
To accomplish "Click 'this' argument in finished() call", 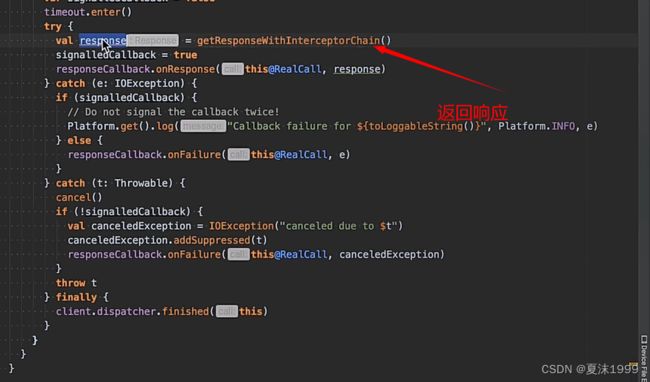I will 250,311.
